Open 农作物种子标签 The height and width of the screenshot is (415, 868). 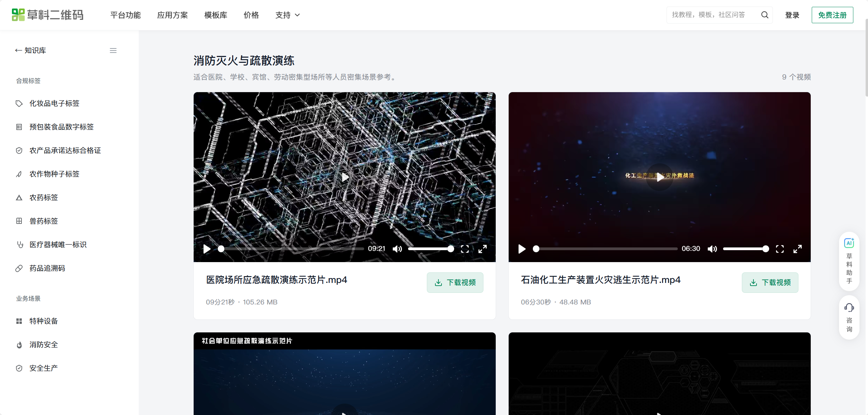click(x=54, y=174)
